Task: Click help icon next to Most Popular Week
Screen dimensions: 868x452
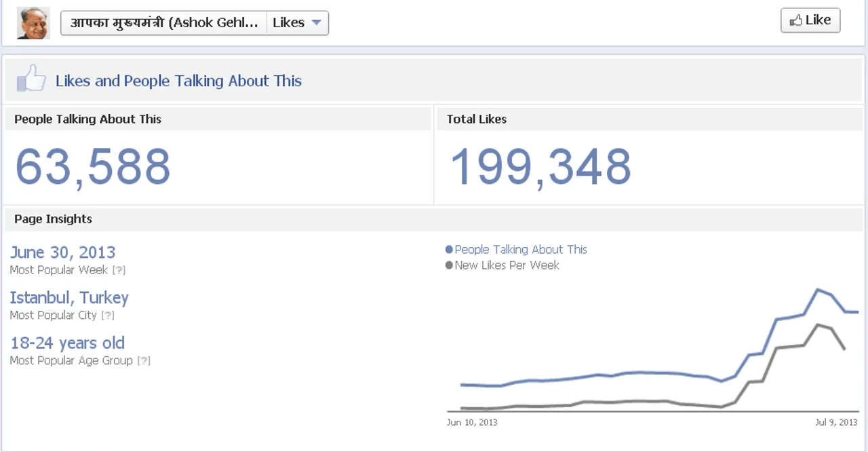Action: (x=119, y=270)
